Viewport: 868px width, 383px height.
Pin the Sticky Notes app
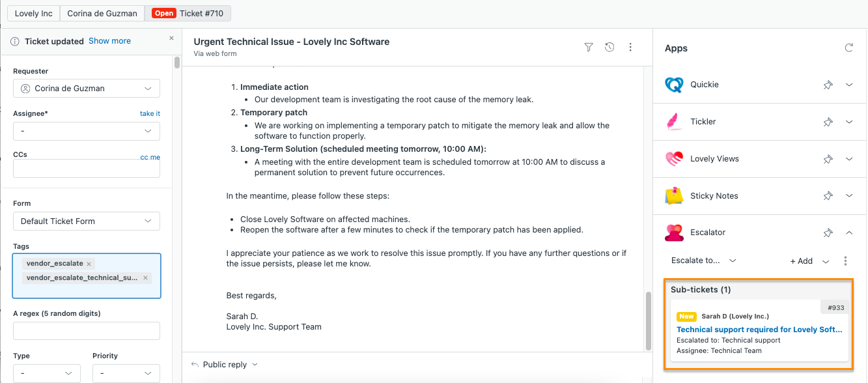click(x=828, y=195)
